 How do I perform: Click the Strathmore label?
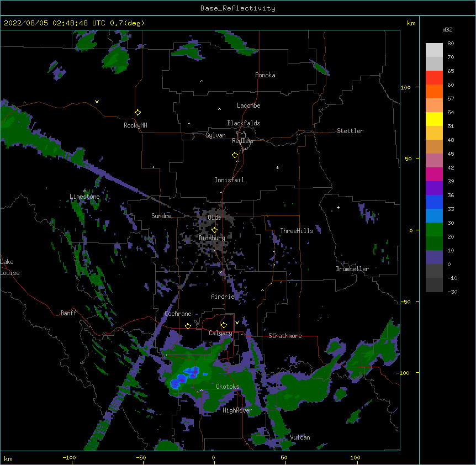(285, 336)
